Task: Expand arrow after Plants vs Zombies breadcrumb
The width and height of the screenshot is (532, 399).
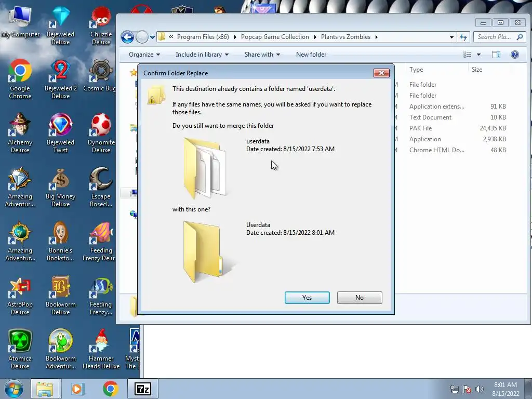Action: coord(376,37)
